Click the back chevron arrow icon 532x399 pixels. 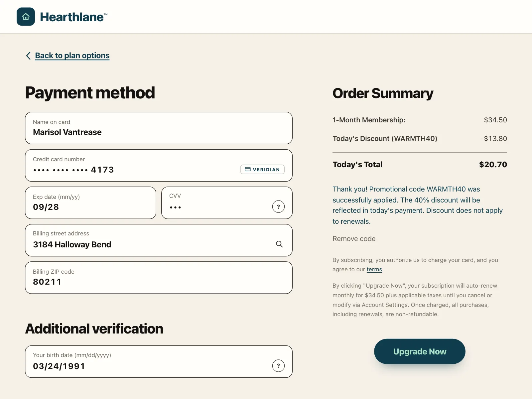[28, 56]
